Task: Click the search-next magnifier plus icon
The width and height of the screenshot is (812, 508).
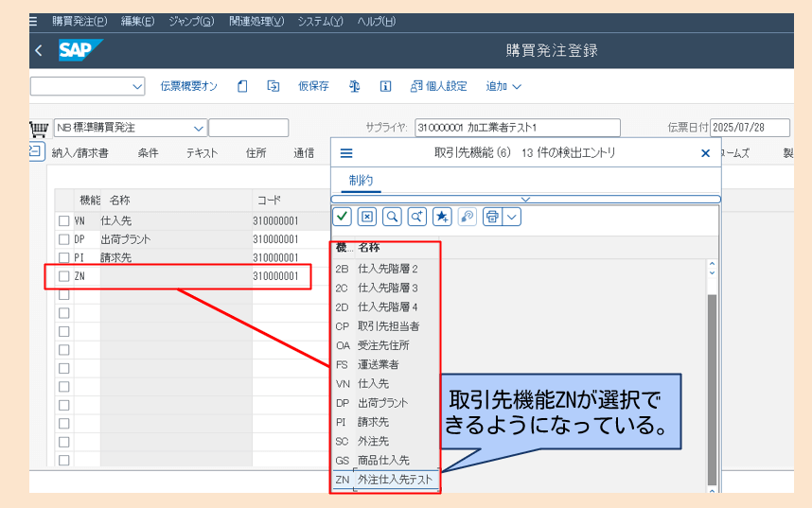Action: click(x=416, y=217)
